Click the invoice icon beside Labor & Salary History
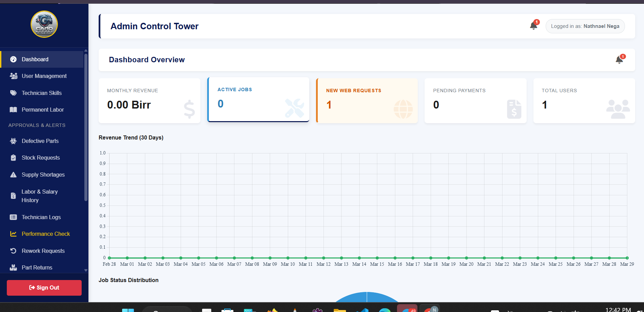 pyautogui.click(x=13, y=196)
